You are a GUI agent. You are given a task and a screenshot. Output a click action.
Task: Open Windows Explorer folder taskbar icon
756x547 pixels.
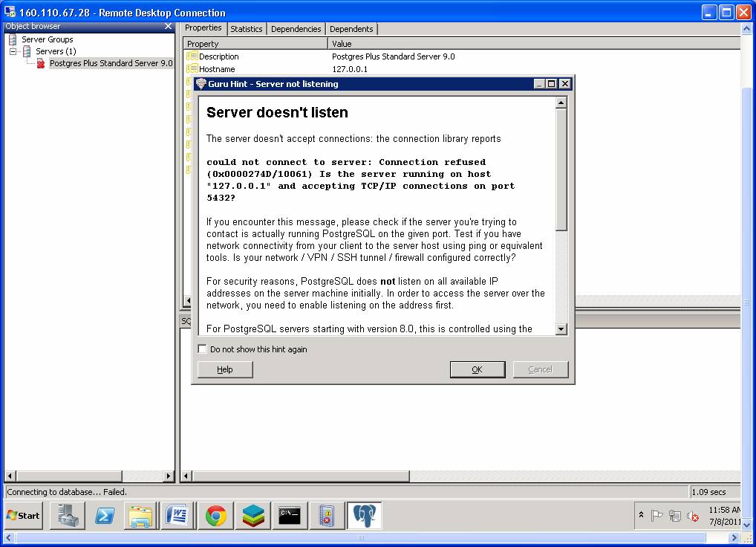tap(141, 515)
